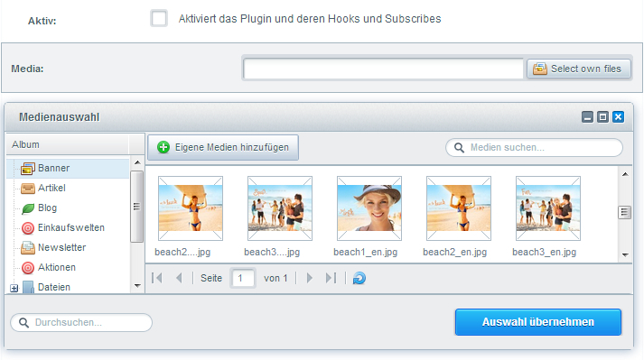644x360 pixels.
Task: Open the Select own files button
Action: [579, 69]
